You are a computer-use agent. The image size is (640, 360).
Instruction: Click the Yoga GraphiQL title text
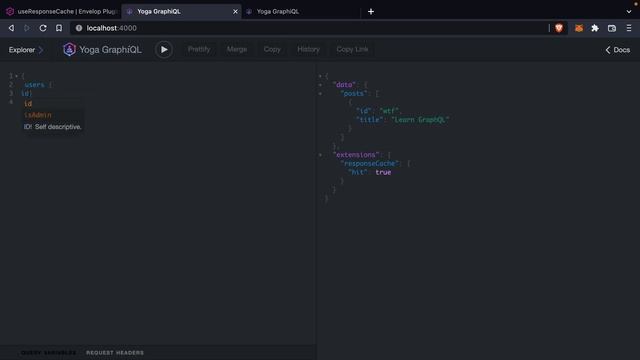coord(110,50)
